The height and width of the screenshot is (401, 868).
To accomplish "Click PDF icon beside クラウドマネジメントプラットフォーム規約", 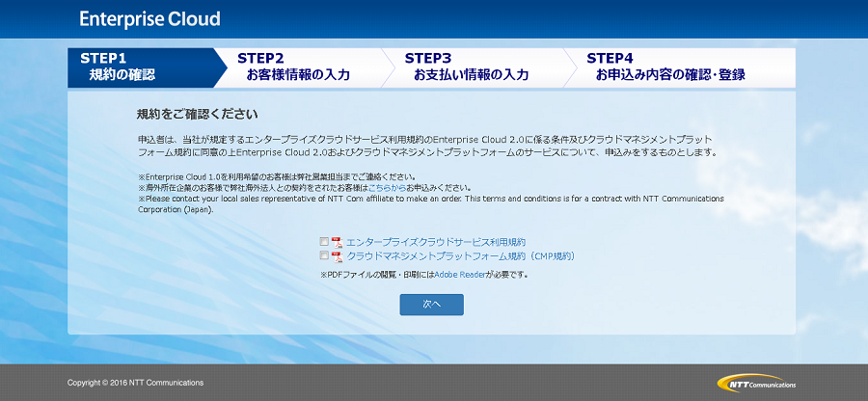I will click(x=337, y=256).
